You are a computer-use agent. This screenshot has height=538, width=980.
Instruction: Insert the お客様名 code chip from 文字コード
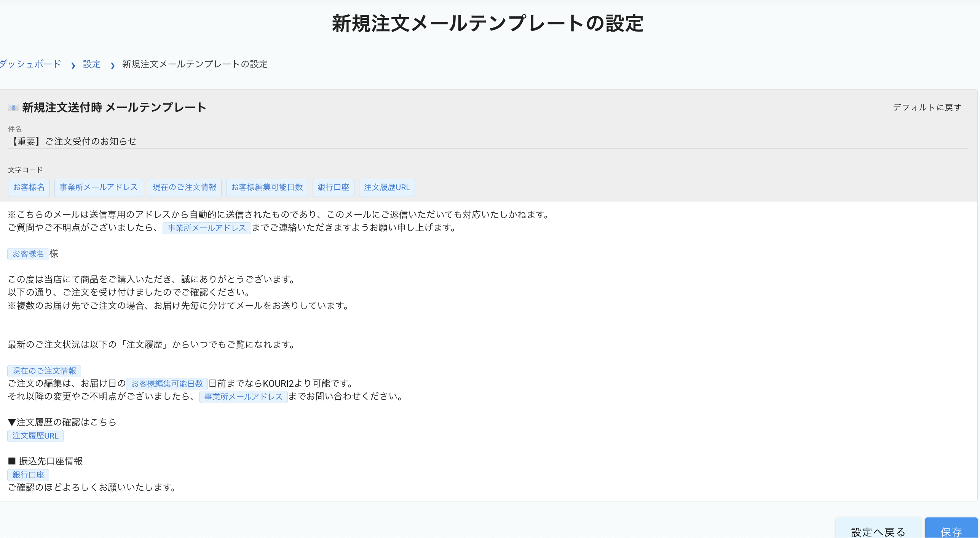pos(29,187)
